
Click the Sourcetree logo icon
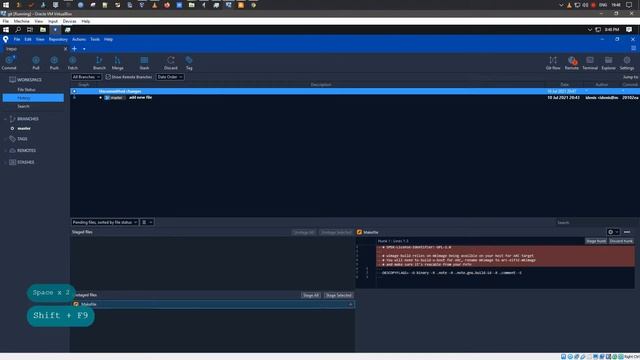[x=5, y=39]
